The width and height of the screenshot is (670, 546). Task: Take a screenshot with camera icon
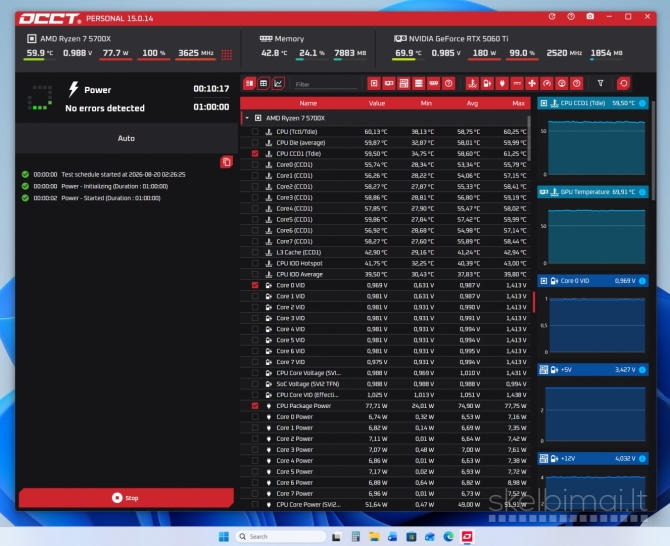(590, 17)
